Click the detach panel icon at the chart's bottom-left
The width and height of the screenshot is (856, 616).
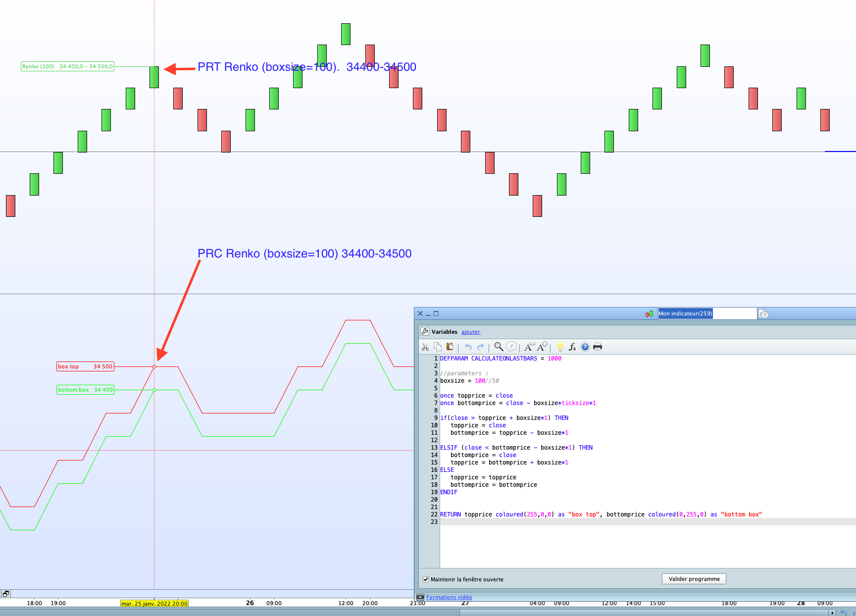[x=5, y=593]
